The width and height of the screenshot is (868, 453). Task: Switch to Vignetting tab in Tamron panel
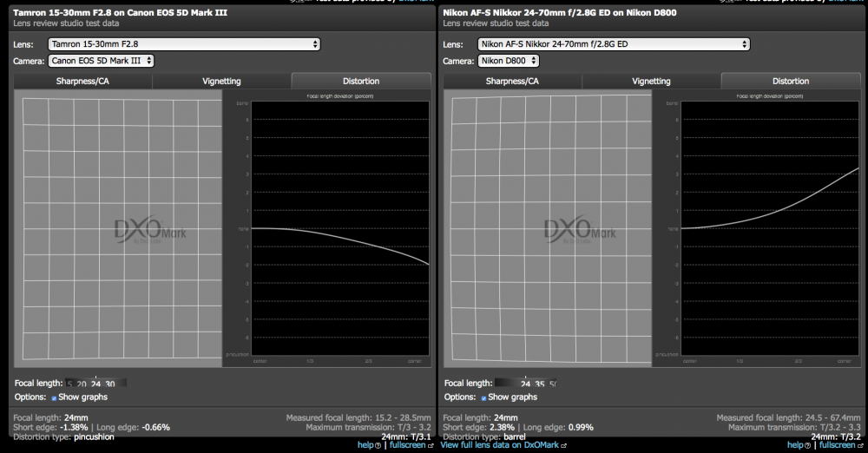[x=221, y=81]
